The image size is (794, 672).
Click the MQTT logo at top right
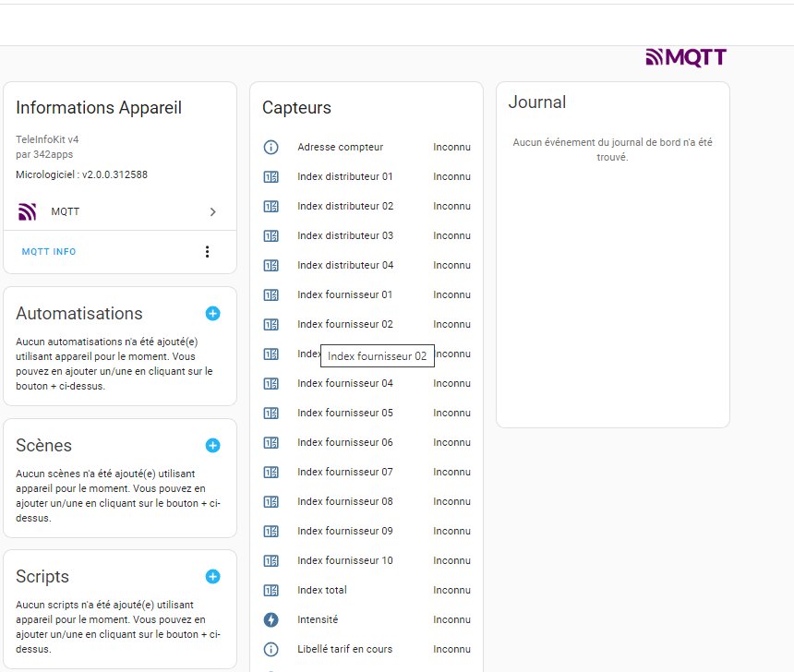[x=686, y=58]
